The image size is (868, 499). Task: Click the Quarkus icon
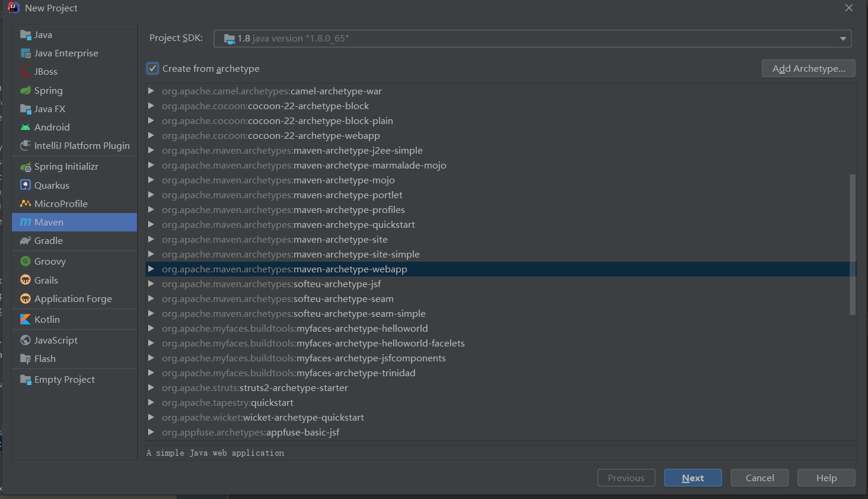25,185
